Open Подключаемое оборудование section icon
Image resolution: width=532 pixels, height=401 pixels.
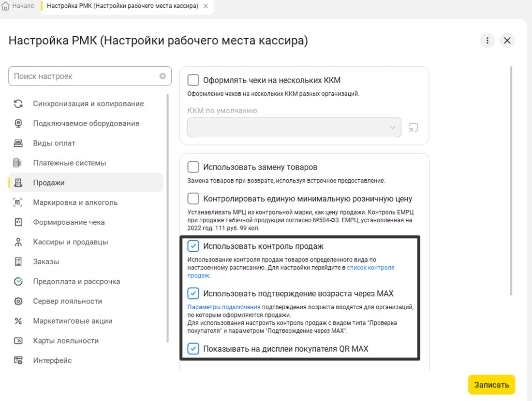[x=18, y=123]
